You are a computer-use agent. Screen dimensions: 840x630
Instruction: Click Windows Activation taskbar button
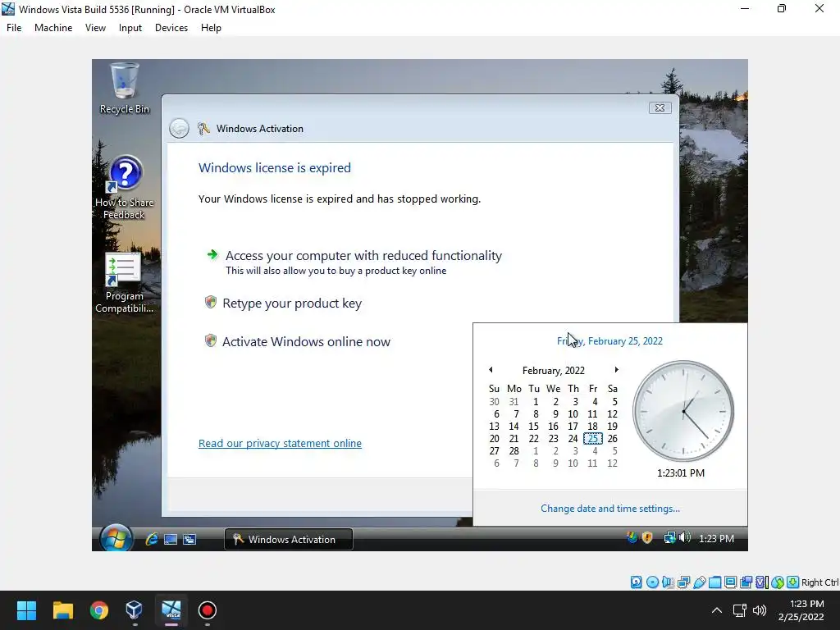click(x=288, y=540)
